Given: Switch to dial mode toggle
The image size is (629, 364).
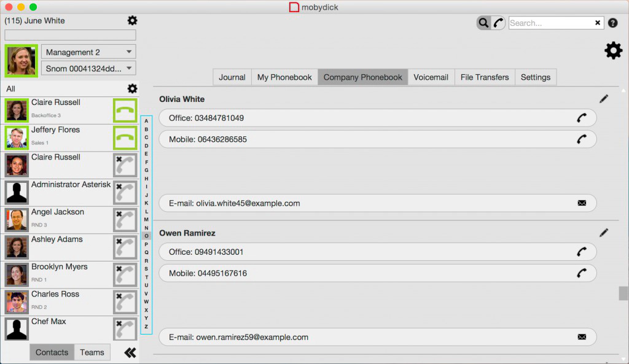Looking at the screenshot, I should click(498, 23).
